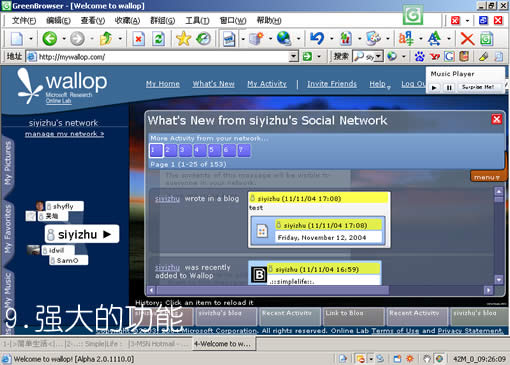510x365 pixels.
Task: Click the Undo closed page icon
Action: [x=317, y=39]
